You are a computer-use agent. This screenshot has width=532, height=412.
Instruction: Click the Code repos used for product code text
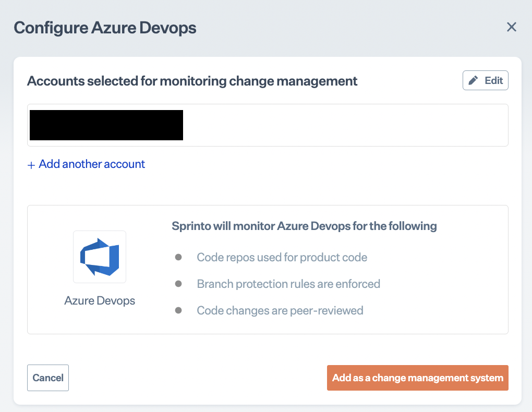tap(282, 257)
